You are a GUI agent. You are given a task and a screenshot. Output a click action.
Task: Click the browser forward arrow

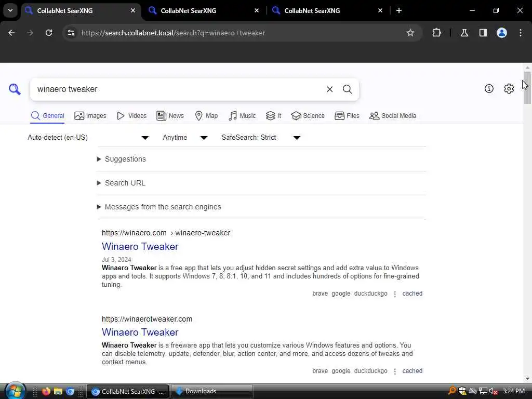pyautogui.click(x=30, y=33)
